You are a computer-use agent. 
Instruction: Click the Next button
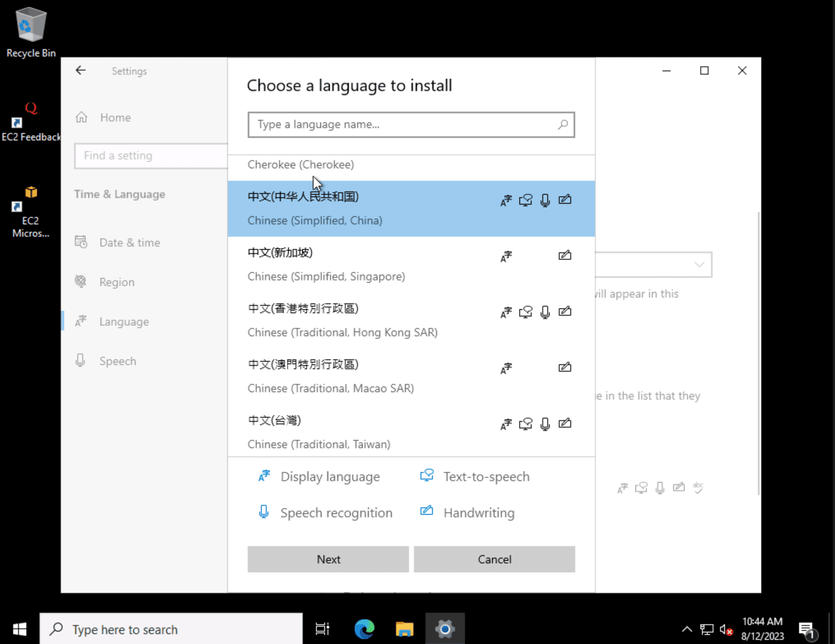(328, 559)
